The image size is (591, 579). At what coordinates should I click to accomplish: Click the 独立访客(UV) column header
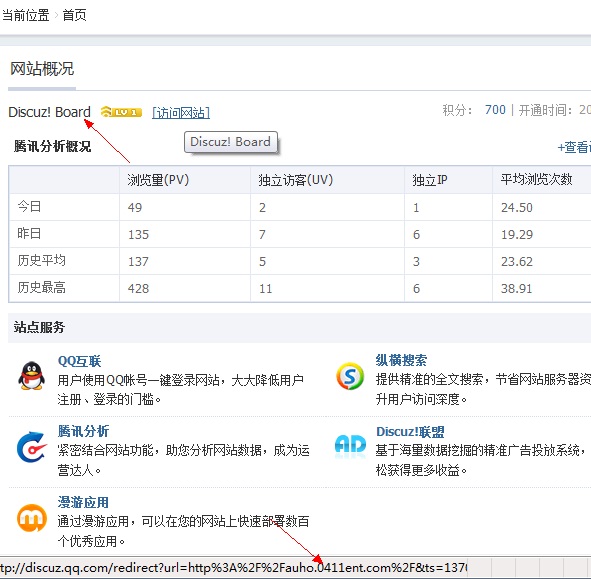[296, 180]
